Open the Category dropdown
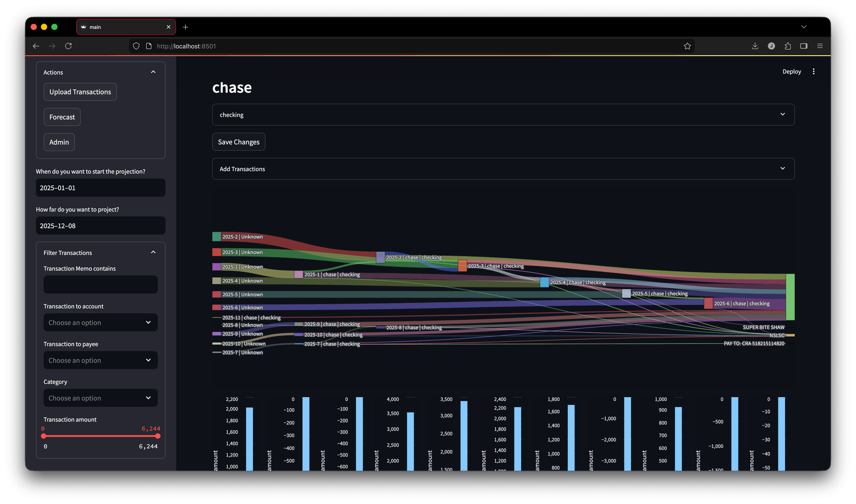 pos(100,397)
